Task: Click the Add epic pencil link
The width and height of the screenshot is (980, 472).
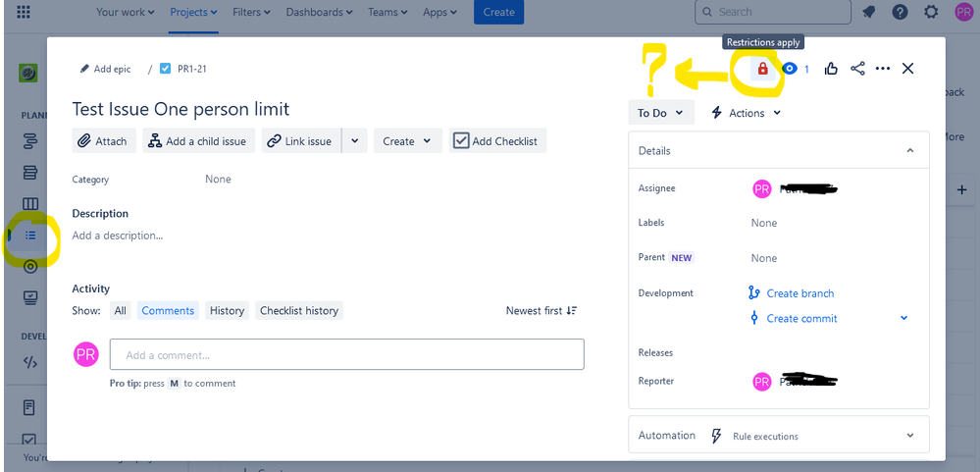Action: click(x=106, y=69)
